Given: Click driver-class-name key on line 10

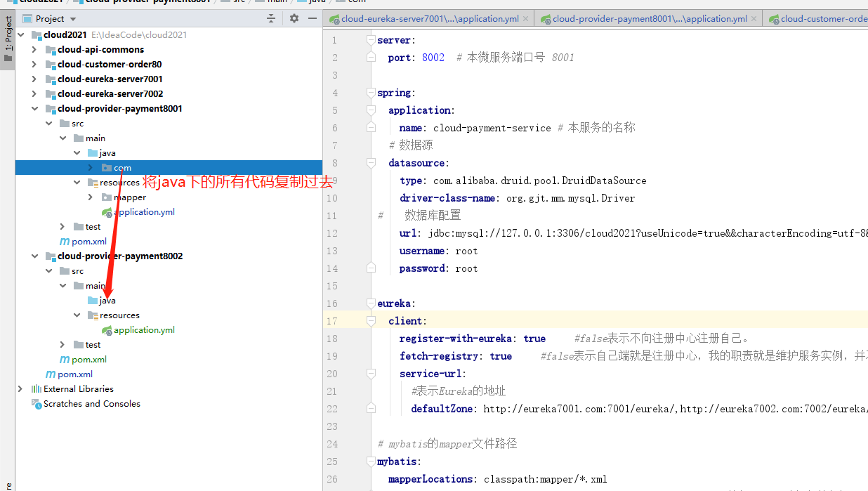Looking at the screenshot, I should 447,198.
